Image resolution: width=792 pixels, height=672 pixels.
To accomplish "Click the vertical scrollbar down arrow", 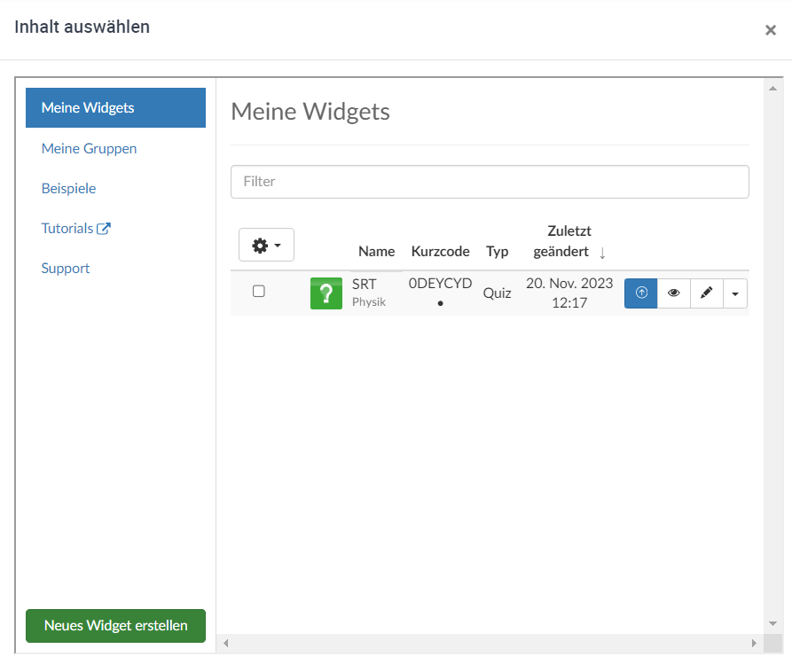I will coord(772,623).
